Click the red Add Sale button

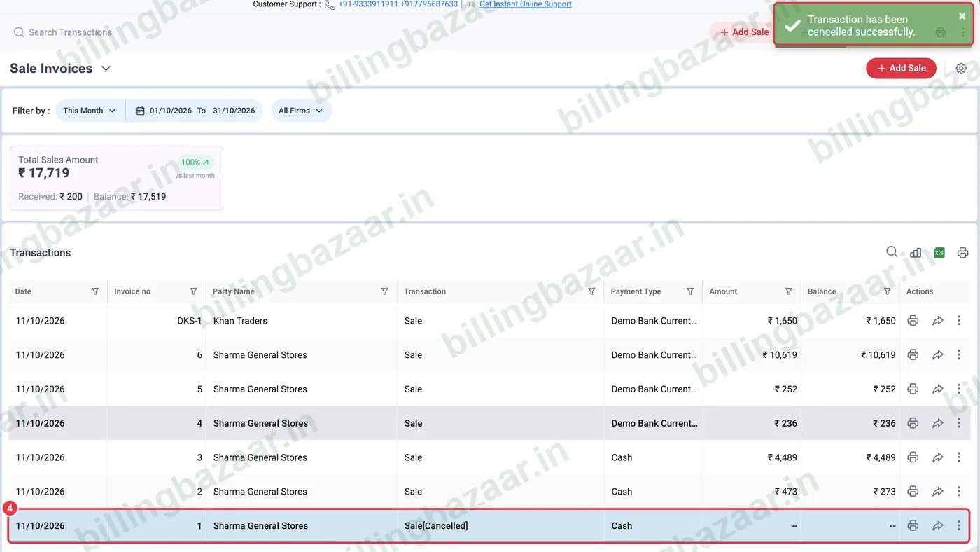901,68
